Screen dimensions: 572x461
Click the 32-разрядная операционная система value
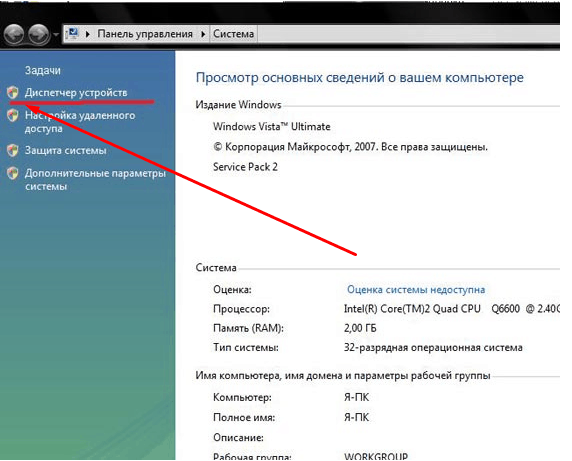pos(433,347)
